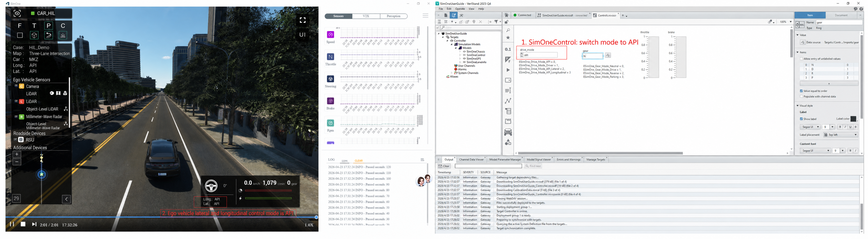This screenshot has width=868, height=239.
Task: Click the play arrow palette icon
Action: click(508, 70)
